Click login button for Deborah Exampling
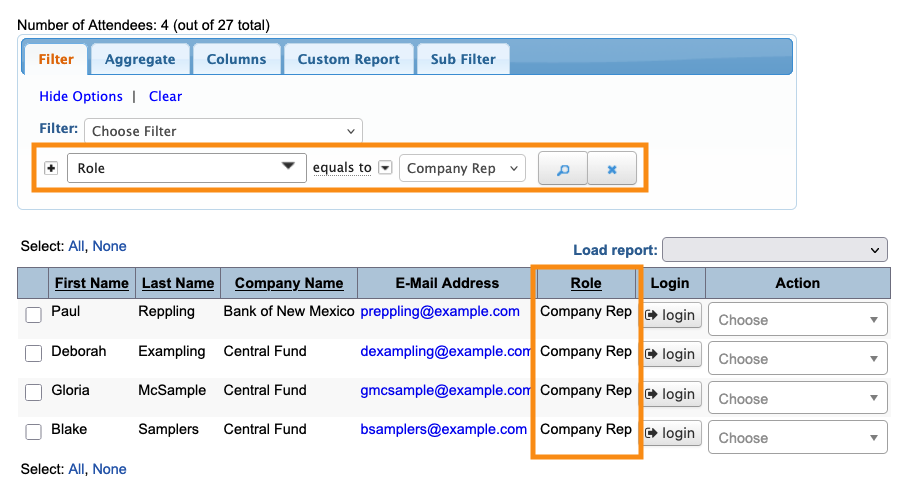Viewport: 921px width, 498px height. pos(670,354)
